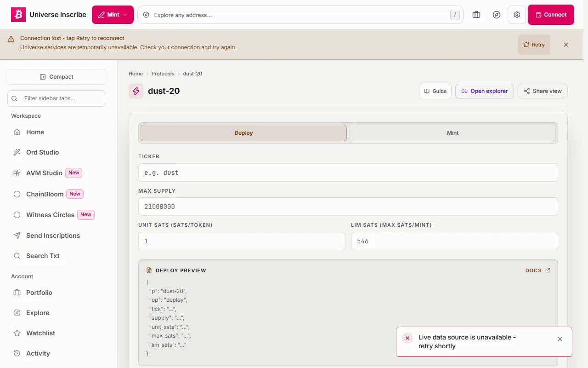Click the "Account" section label
The height and width of the screenshot is (368, 588).
(x=22, y=276)
